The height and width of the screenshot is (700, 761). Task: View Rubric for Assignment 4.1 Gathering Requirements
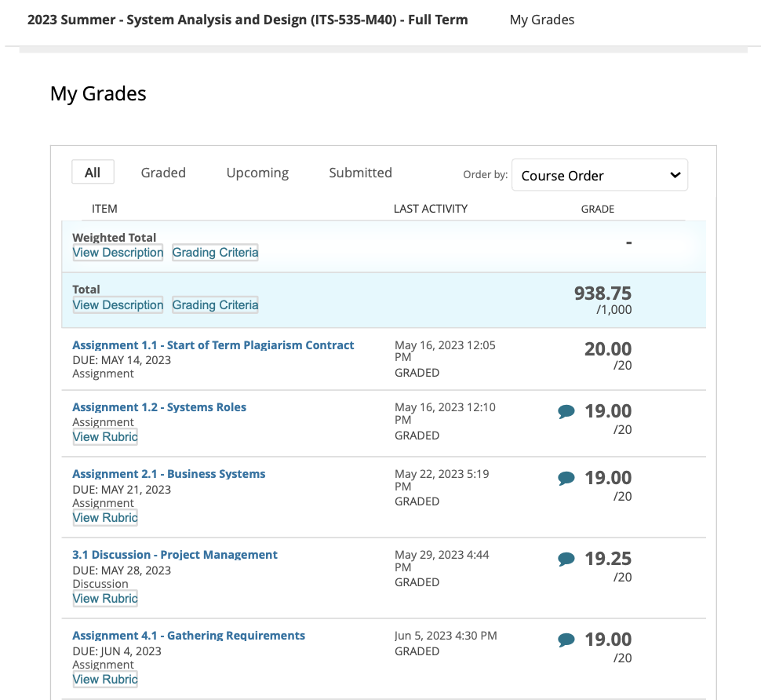pos(105,680)
